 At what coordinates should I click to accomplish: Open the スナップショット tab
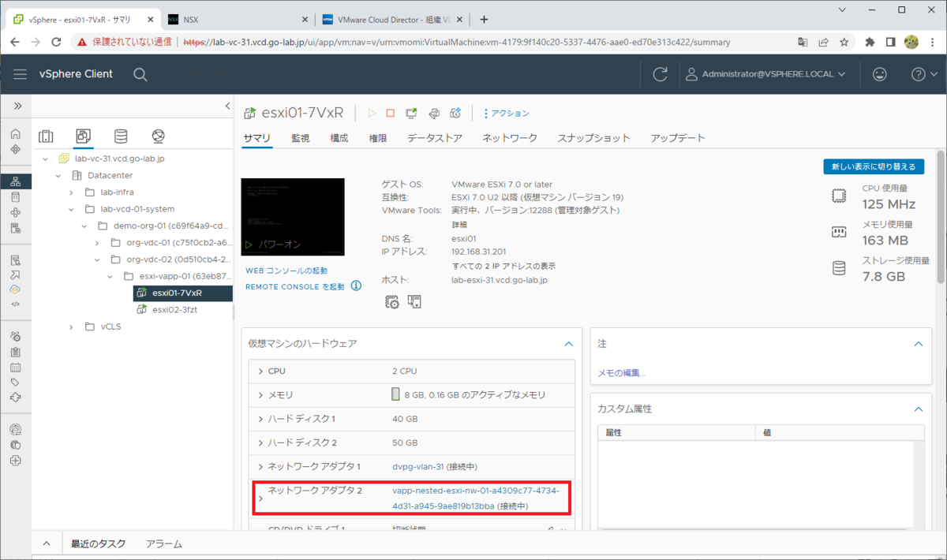594,138
